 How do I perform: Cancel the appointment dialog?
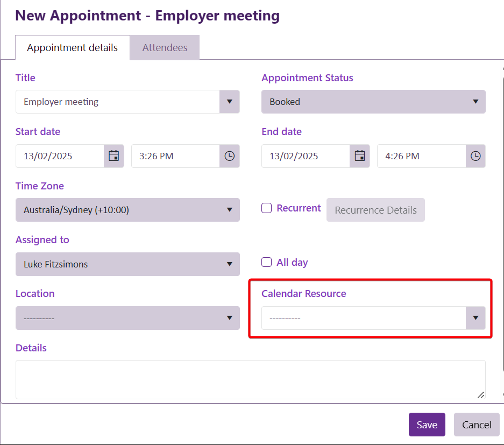pyautogui.click(x=477, y=425)
